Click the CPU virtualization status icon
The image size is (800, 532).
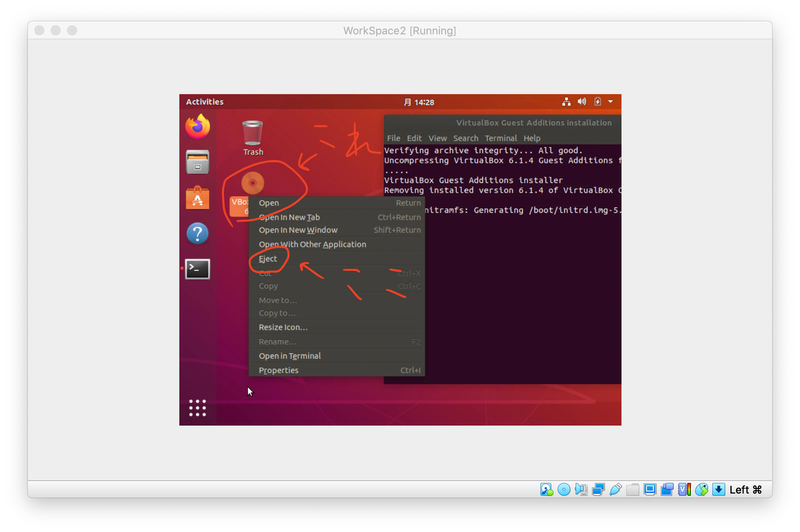point(684,489)
